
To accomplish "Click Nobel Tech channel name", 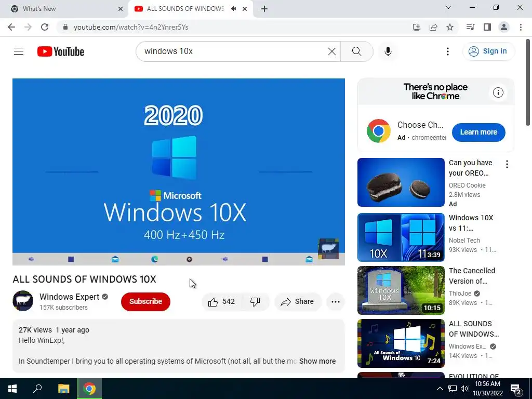I will click(464, 241).
